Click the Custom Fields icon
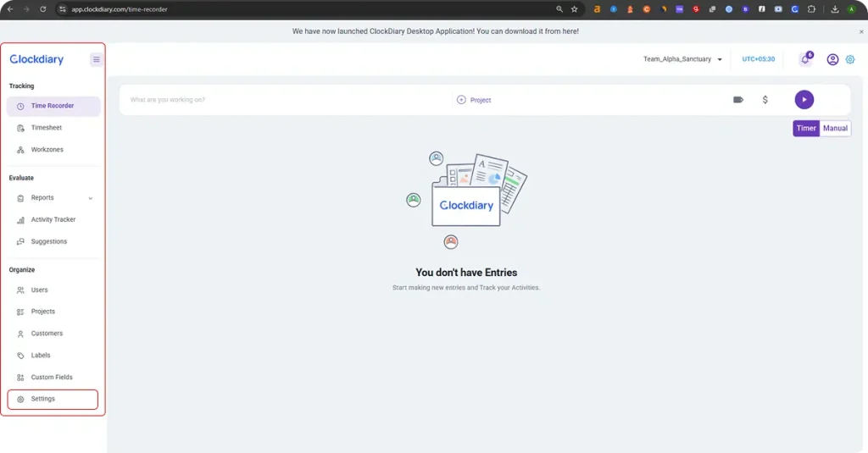Screen dimensions: 868x453 (x=20, y=378)
